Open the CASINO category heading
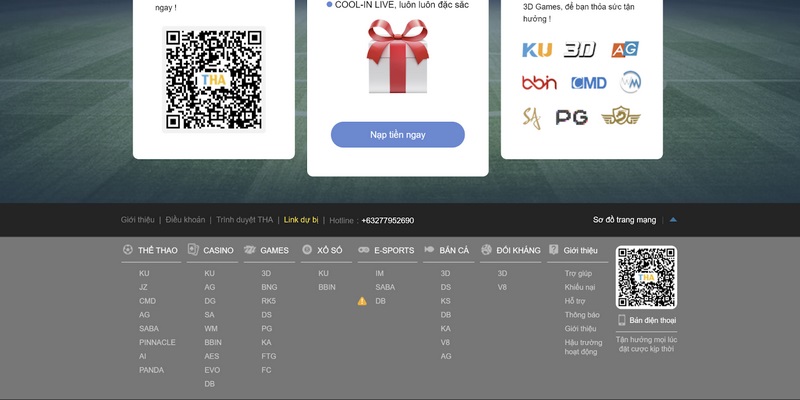800x400 pixels. coord(218,250)
